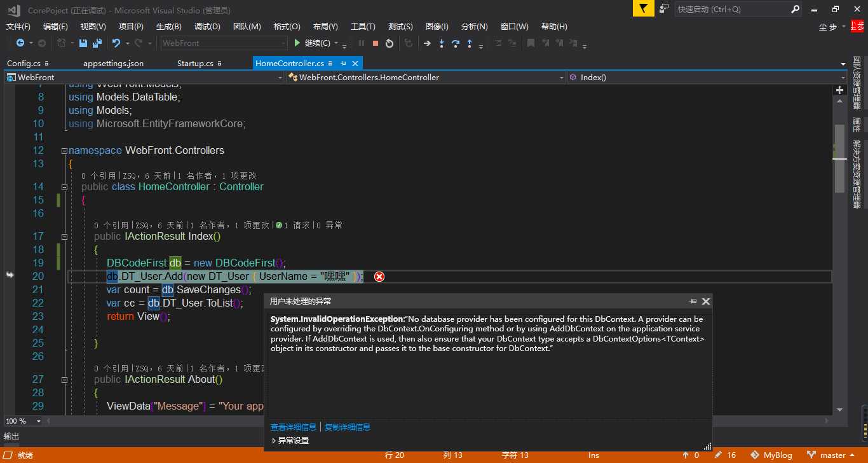
Task: Click the pin icon on the exception popup
Action: click(x=693, y=301)
